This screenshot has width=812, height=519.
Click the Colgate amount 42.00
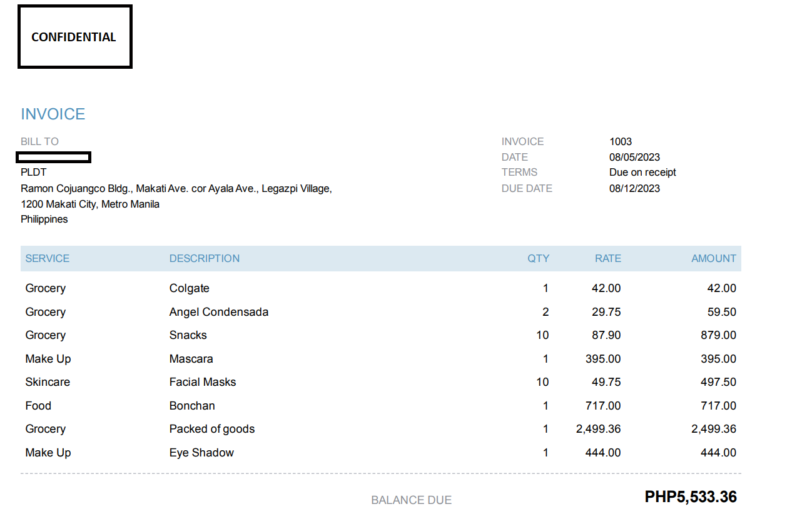point(721,288)
